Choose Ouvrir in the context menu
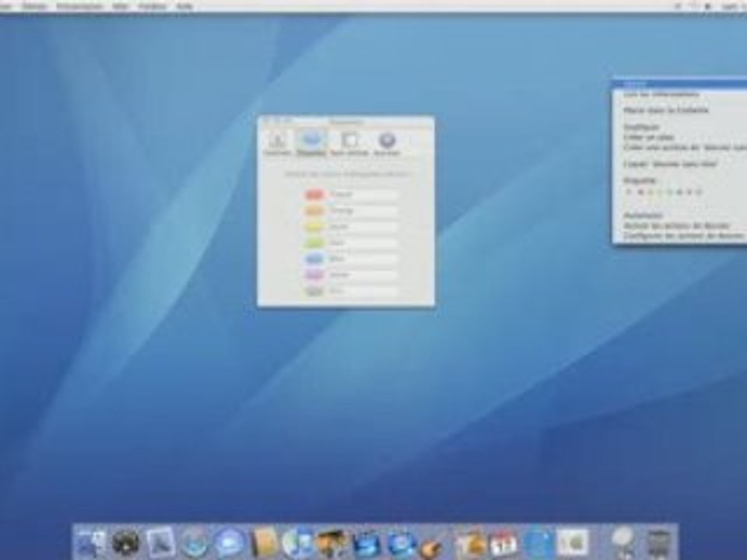The image size is (747, 560). point(680,84)
